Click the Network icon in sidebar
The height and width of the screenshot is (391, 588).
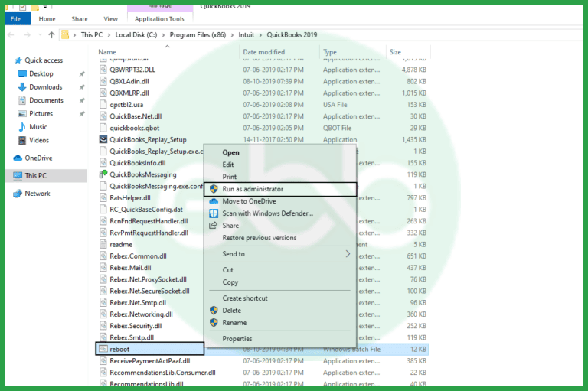point(18,194)
